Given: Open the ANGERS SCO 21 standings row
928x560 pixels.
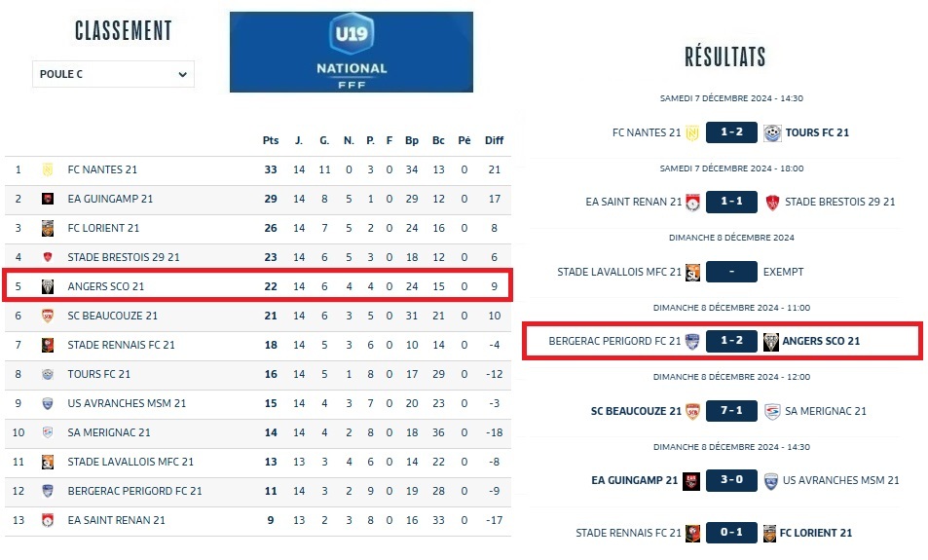Looking at the screenshot, I should point(258,286).
